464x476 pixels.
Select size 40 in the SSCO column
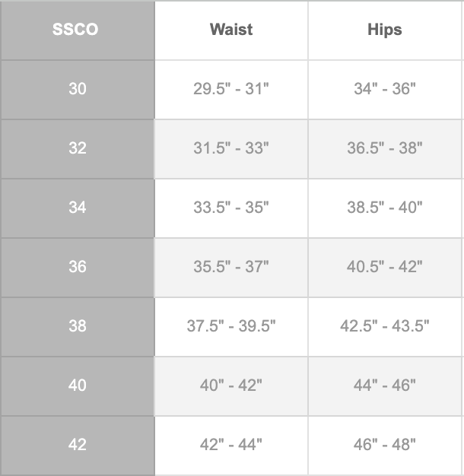click(77, 386)
